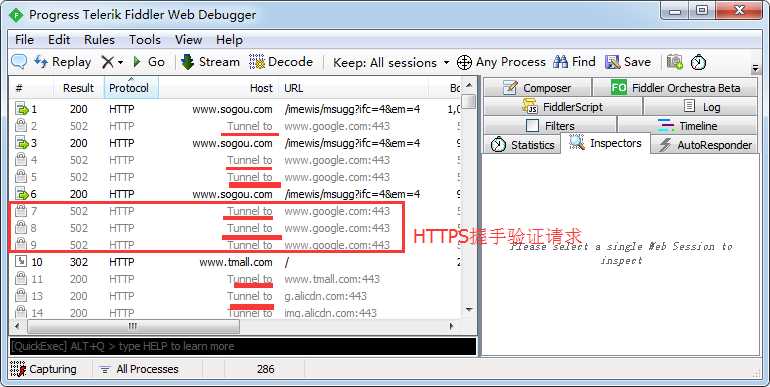Switch to Fiddler Orchestra Beta tab

tap(675, 88)
